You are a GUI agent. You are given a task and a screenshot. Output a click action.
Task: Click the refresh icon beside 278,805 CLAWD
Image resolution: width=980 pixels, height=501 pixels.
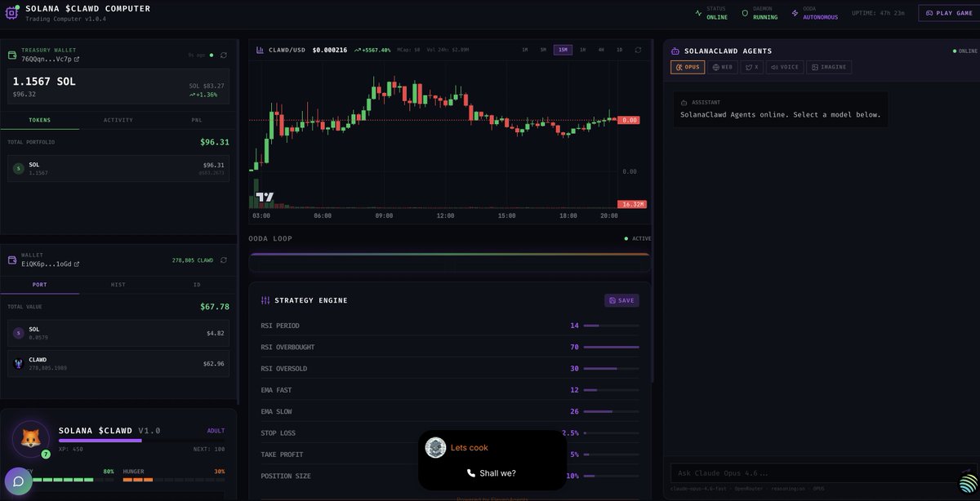[x=224, y=260]
